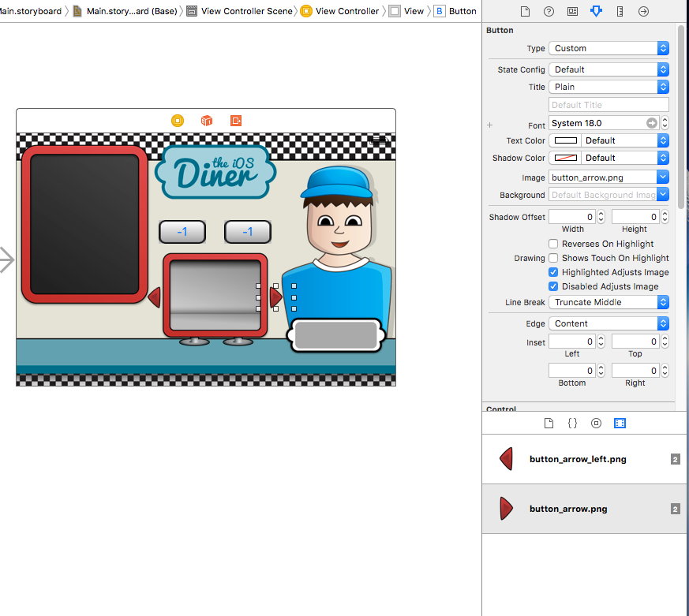Image resolution: width=689 pixels, height=616 pixels.
Task: Click the Main.storyboard breadcrumb
Action: pyautogui.click(x=30, y=11)
